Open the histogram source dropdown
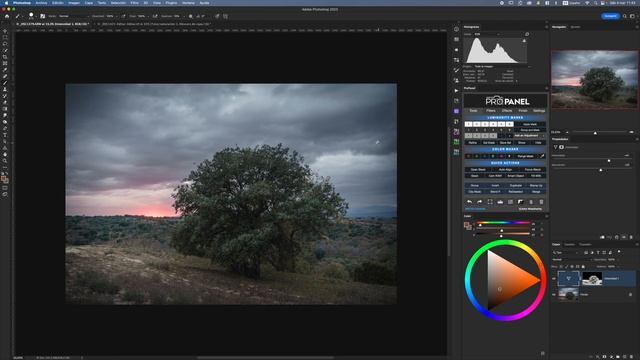 click(502, 66)
